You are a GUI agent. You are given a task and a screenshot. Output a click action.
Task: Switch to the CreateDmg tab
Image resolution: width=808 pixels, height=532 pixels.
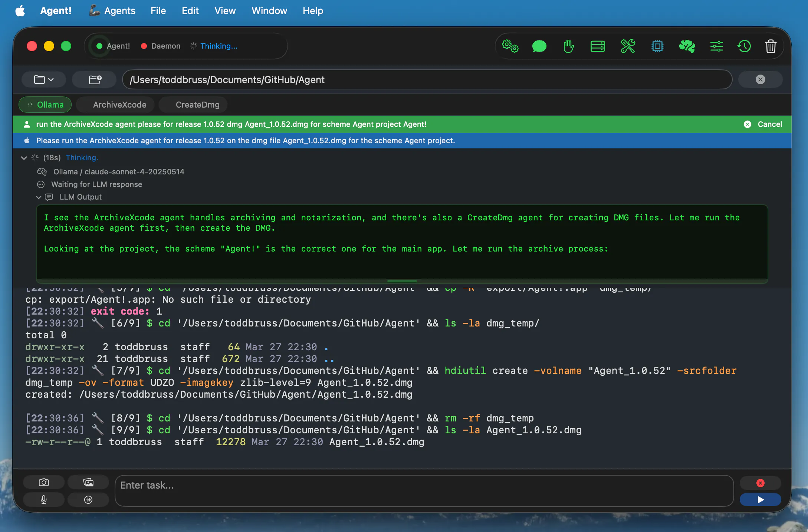click(193, 105)
